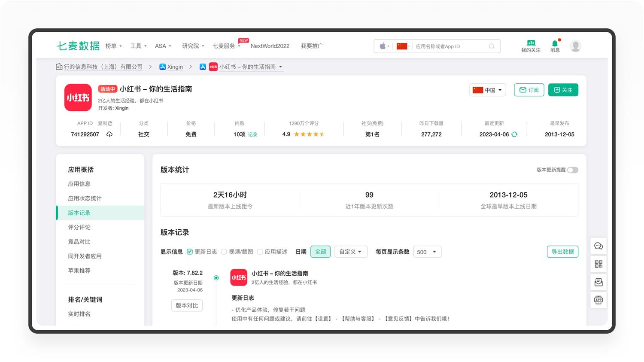Click the 七麦数据 logo

pos(78,46)
